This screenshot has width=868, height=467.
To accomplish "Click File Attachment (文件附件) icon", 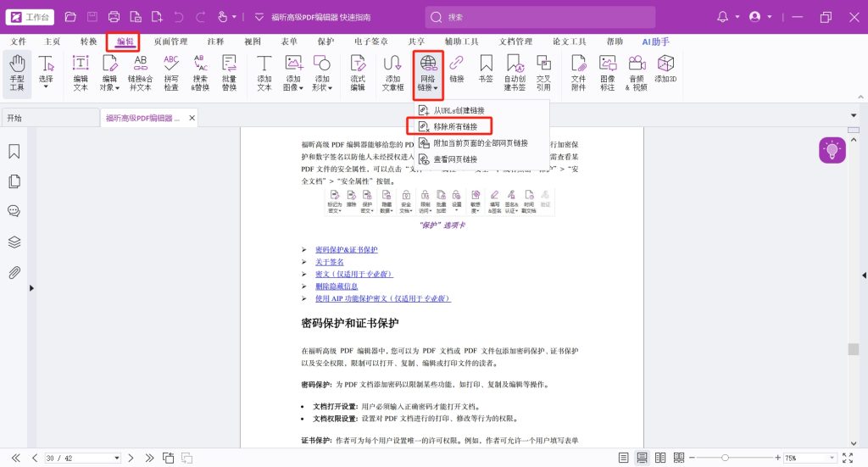I will [578, 72].
